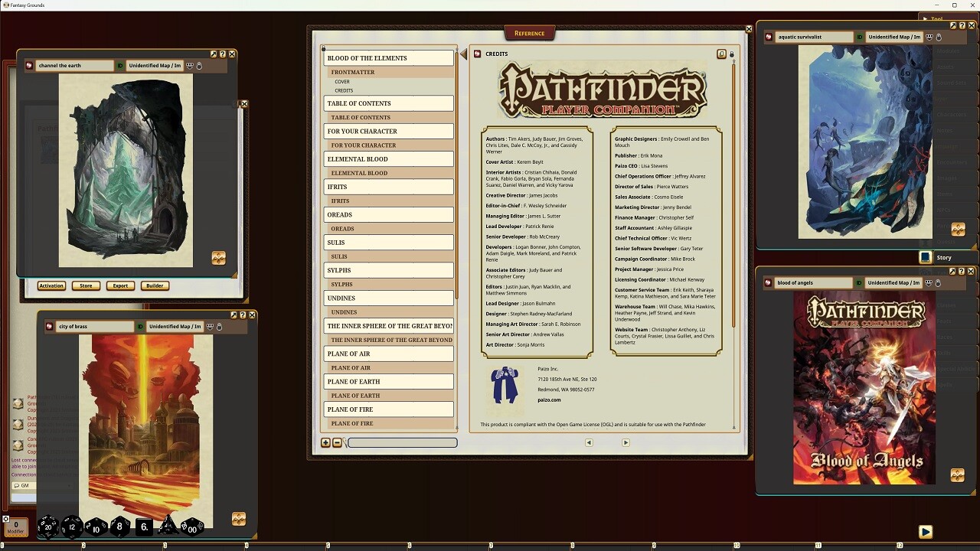Viewport: 980px width, 551px height.
Task: Open pan controls in channel the earth window
Action: (219, 258)
